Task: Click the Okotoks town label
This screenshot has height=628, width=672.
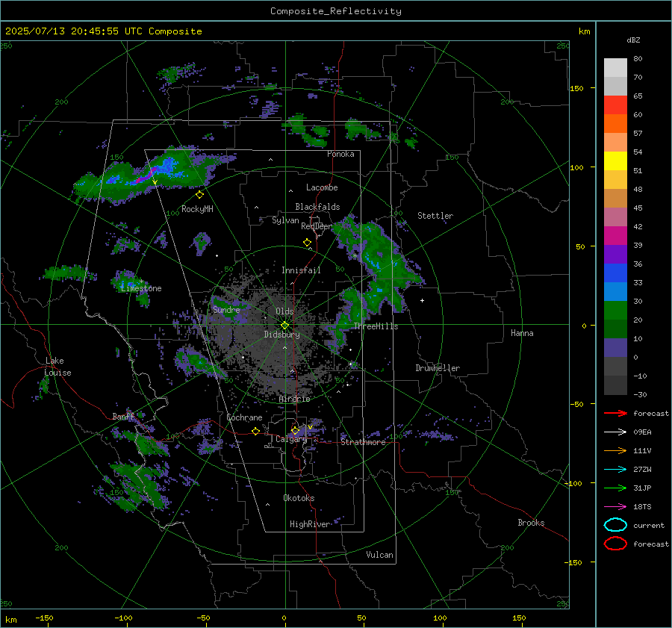Action: click(x=299, y=498)
